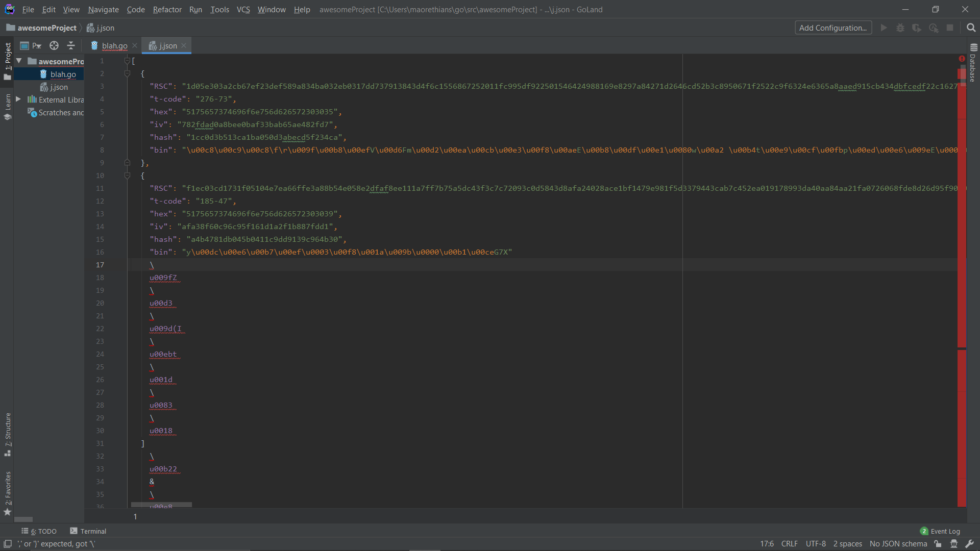Click the Run configuration play icon

coord(884,28)
